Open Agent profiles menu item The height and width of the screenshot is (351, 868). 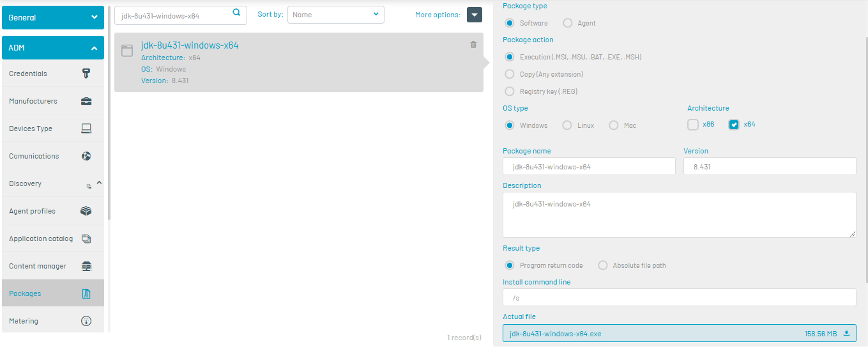coord(53,211)
